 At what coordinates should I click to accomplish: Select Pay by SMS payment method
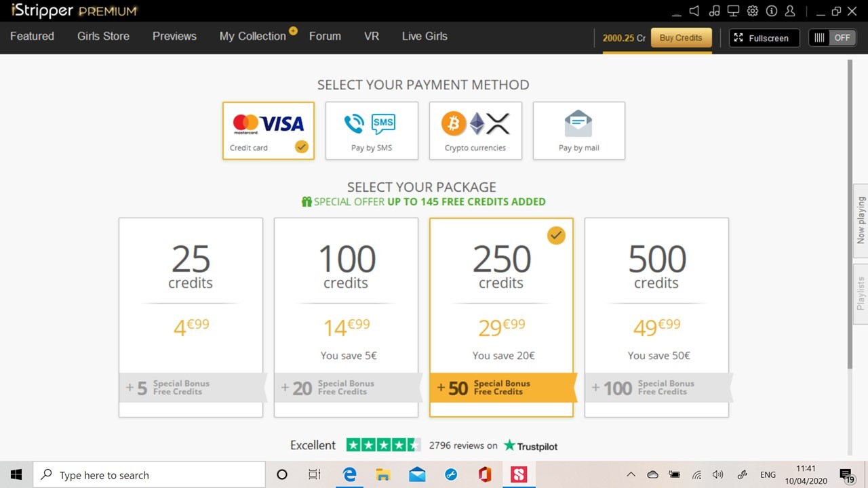pyautogui.click(x=372, y=131)
